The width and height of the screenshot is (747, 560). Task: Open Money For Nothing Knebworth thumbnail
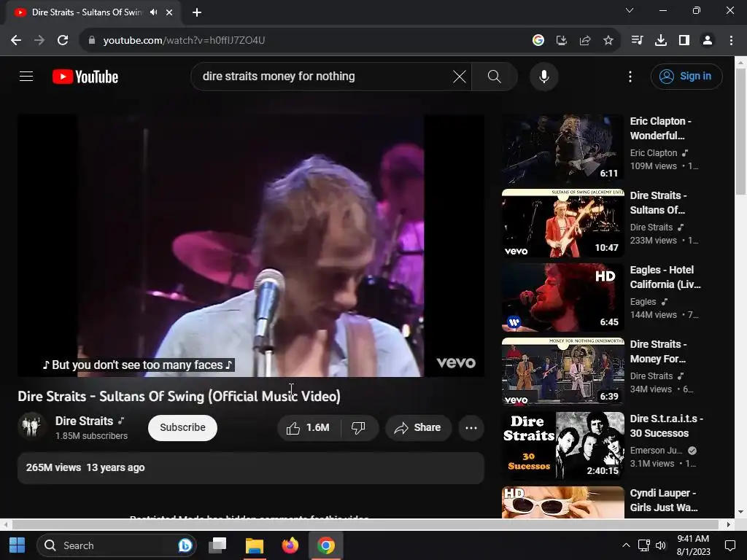tap(562, 371)
